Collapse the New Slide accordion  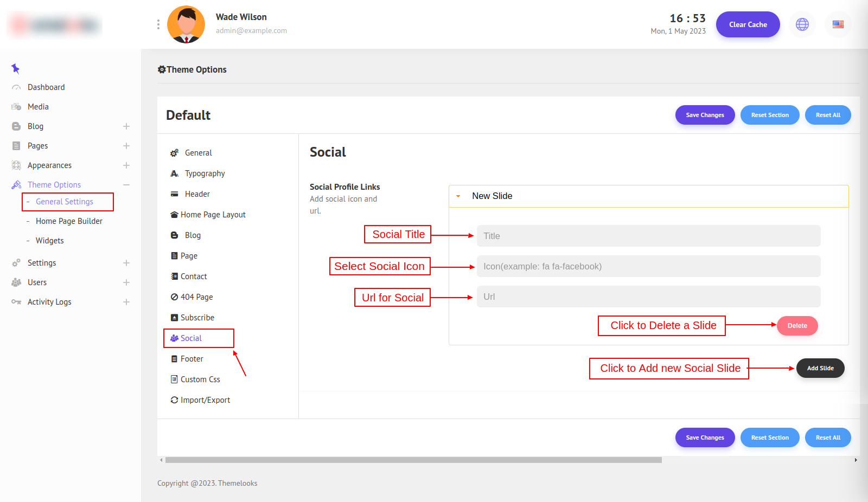pyautogui.click(x=458, y=196)
